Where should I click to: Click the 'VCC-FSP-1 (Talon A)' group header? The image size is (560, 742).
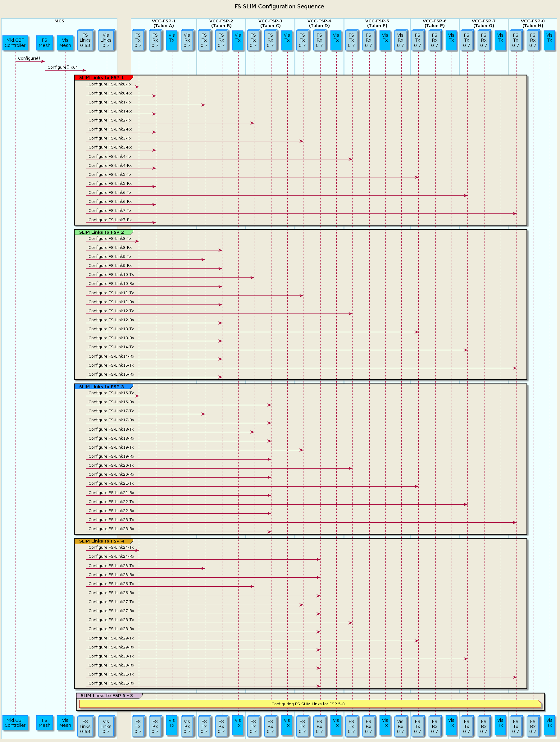[x=164, y=23]
